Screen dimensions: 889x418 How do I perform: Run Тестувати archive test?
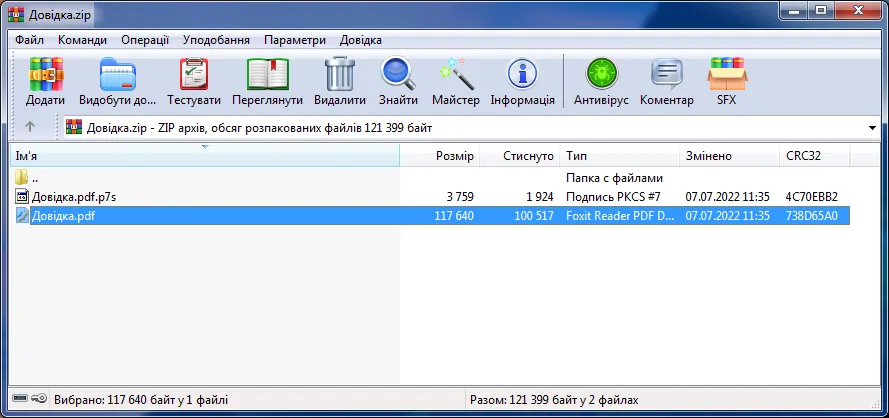tap(194, 74)
